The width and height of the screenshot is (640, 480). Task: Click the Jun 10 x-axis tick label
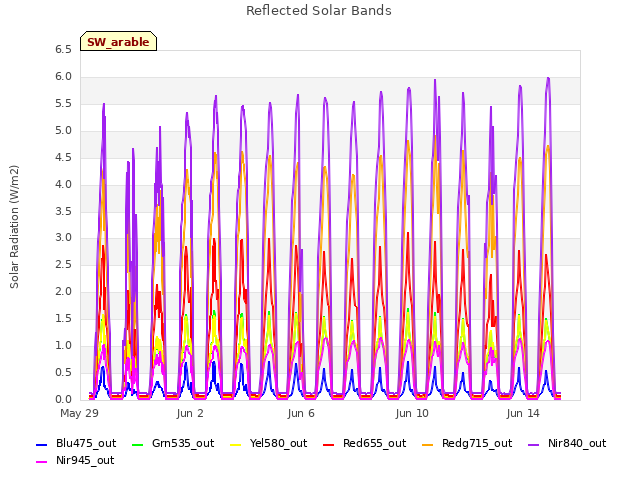pyautogui.click(x=412, y=413)
